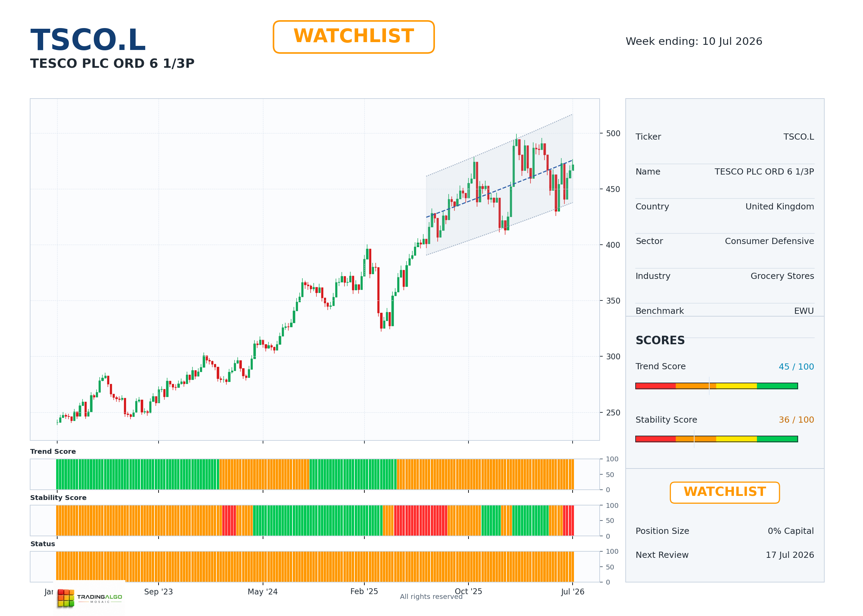
Task: Click the 250 price axis label
Action: tap(613, 412)
